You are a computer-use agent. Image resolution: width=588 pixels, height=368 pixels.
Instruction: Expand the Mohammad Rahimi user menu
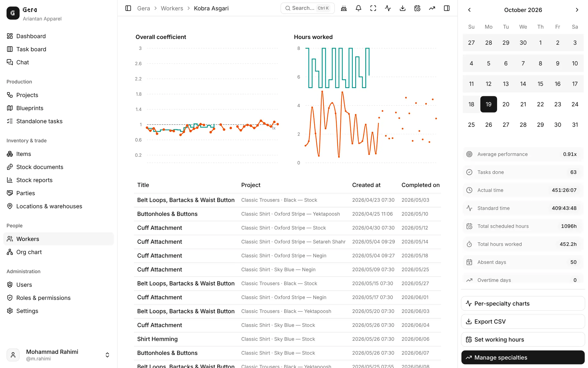coord(59,355)
